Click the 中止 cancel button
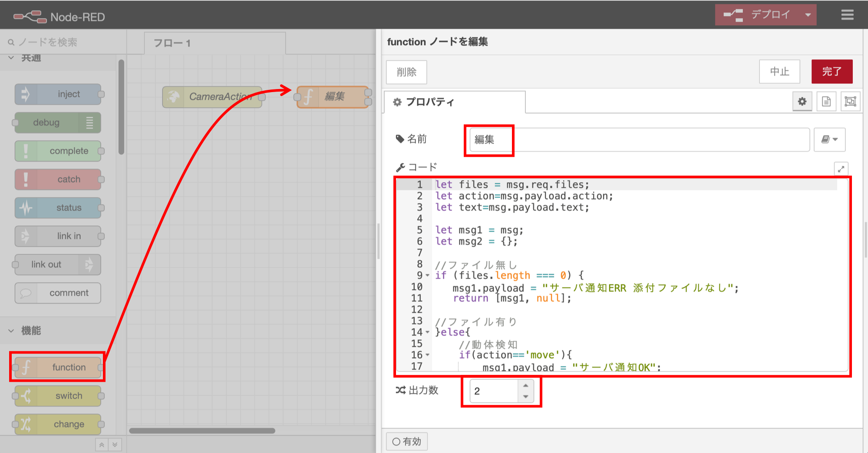The height and width of the screenshot is (453, 868). [779, 71]
